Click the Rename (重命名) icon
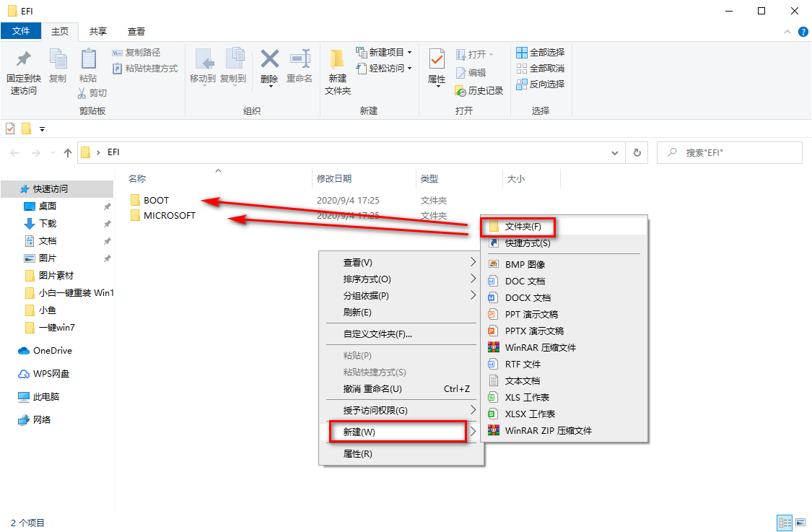812x532 pixels. click(300, 59)
